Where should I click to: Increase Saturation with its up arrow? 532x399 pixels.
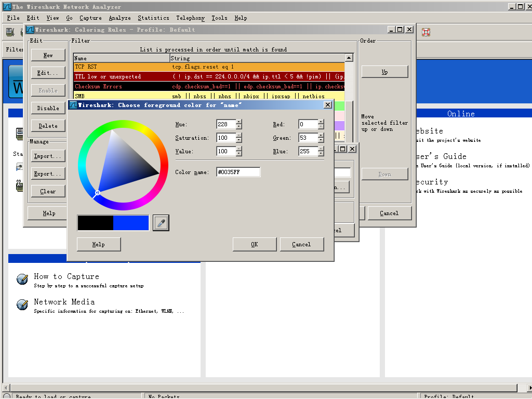(x=239, y=136)
